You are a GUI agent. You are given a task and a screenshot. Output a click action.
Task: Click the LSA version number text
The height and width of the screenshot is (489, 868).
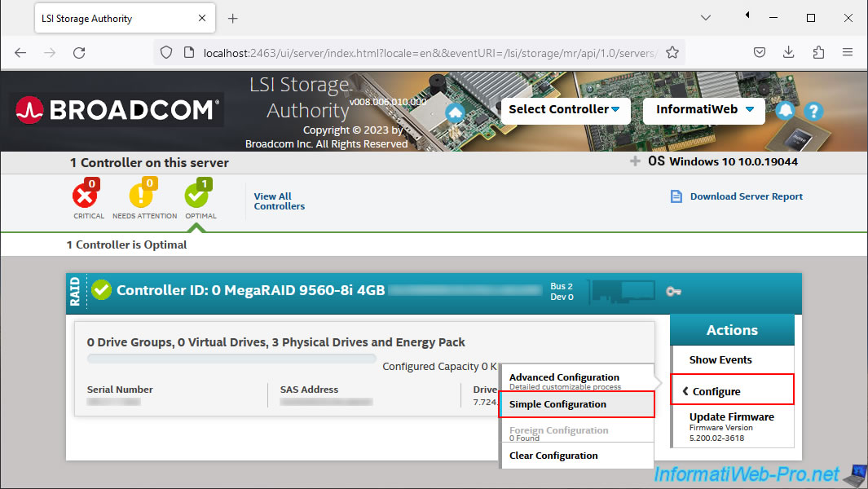(387, 102)
